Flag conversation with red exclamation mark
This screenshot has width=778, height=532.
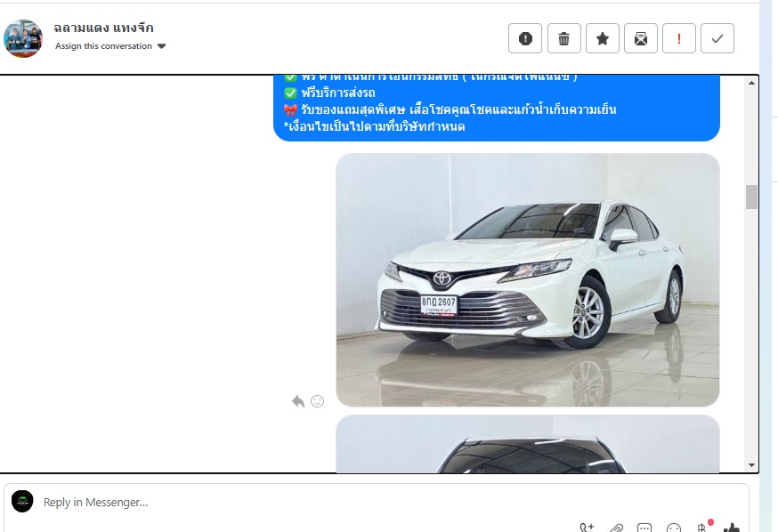(x=679, y=38)
